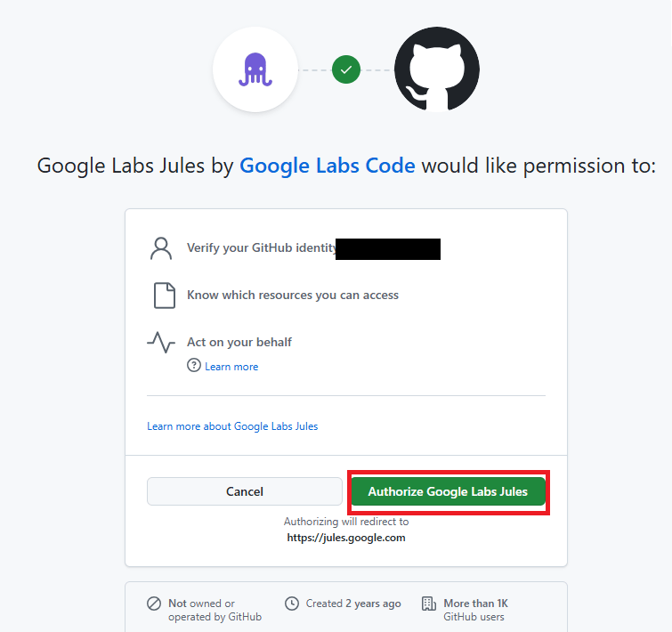Click the circle-slash Not owned icon
The height and width of the screenshot is (632, 672).
coord(154,604)
